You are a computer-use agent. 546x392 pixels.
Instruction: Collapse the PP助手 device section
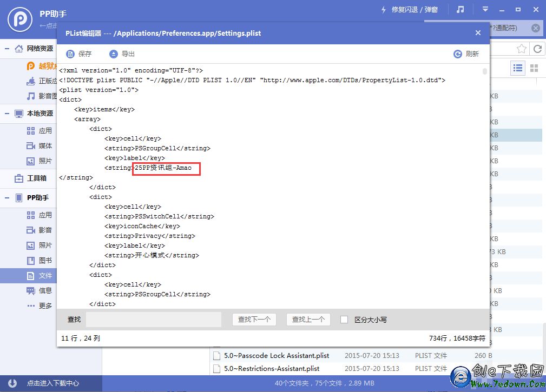(8, 198)
